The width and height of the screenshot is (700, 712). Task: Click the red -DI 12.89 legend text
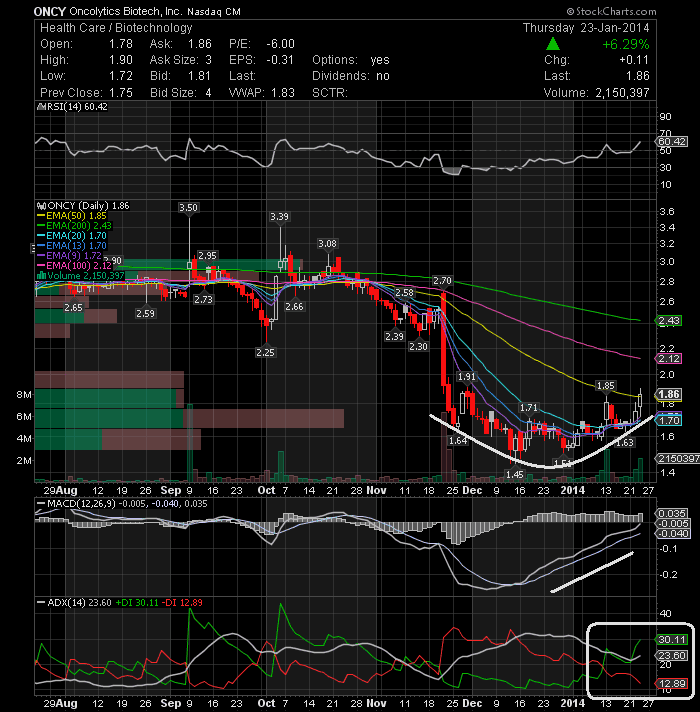(182, 603)
